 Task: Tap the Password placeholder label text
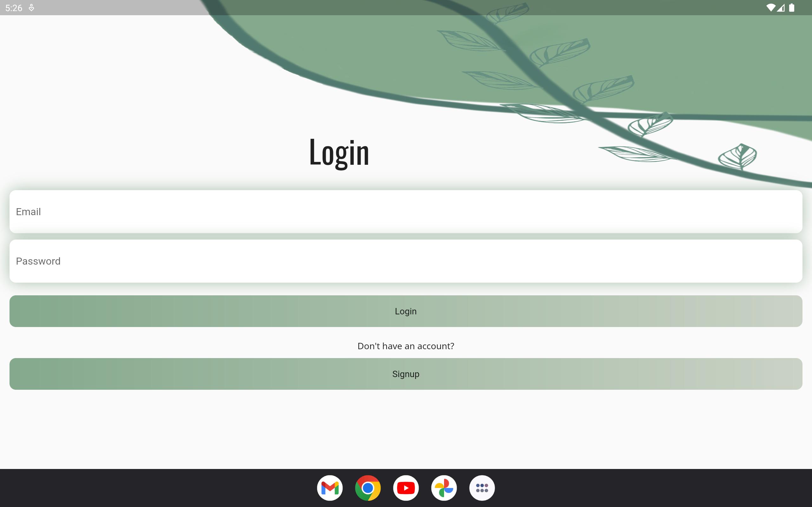(38, 261)
